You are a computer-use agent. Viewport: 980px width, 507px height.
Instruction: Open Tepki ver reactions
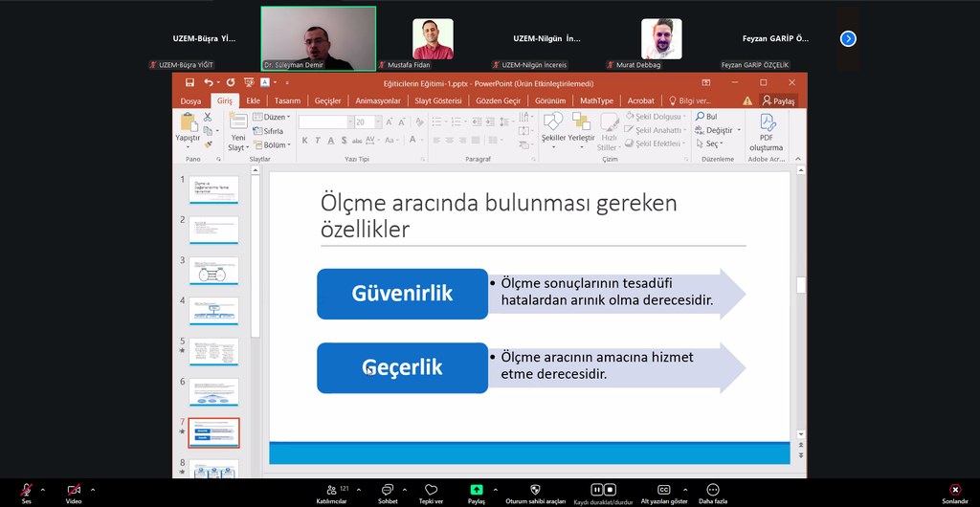pos(431,490)
